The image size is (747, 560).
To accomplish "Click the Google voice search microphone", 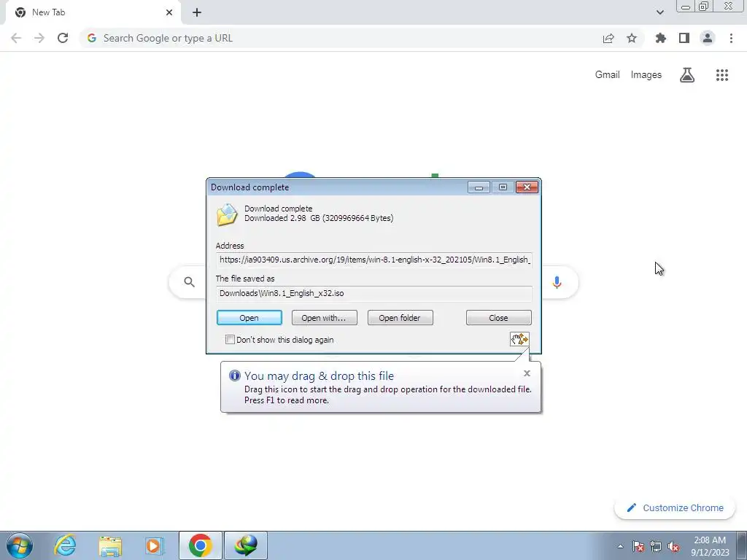I will [557, 282].
